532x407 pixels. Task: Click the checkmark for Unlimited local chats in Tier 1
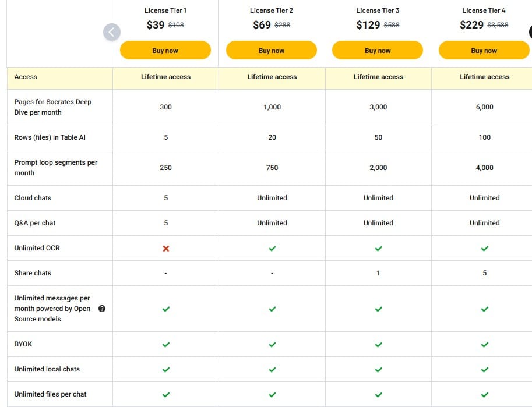[165, 369]
